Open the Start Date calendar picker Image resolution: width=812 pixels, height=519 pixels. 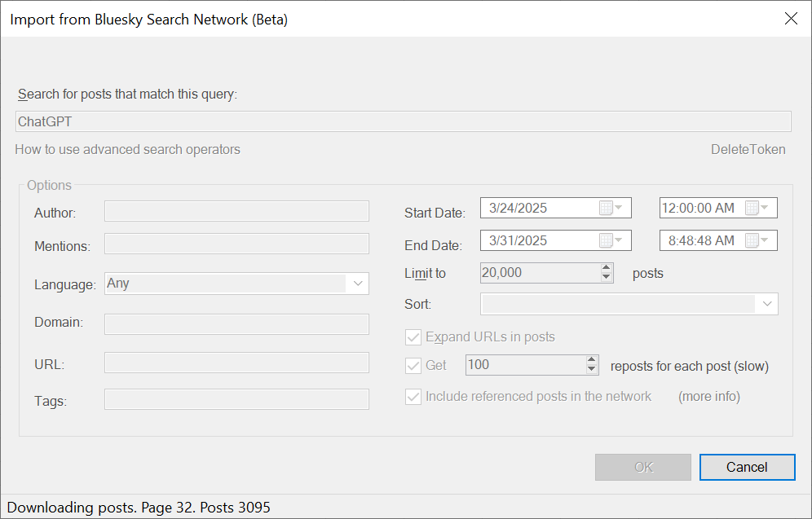tap(610, 208)
